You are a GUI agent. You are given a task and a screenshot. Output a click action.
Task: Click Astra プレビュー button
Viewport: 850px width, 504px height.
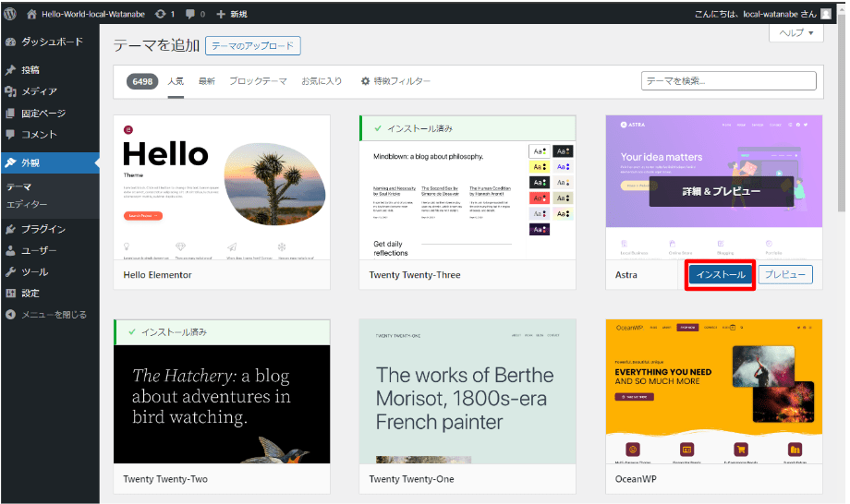(785, 275)
